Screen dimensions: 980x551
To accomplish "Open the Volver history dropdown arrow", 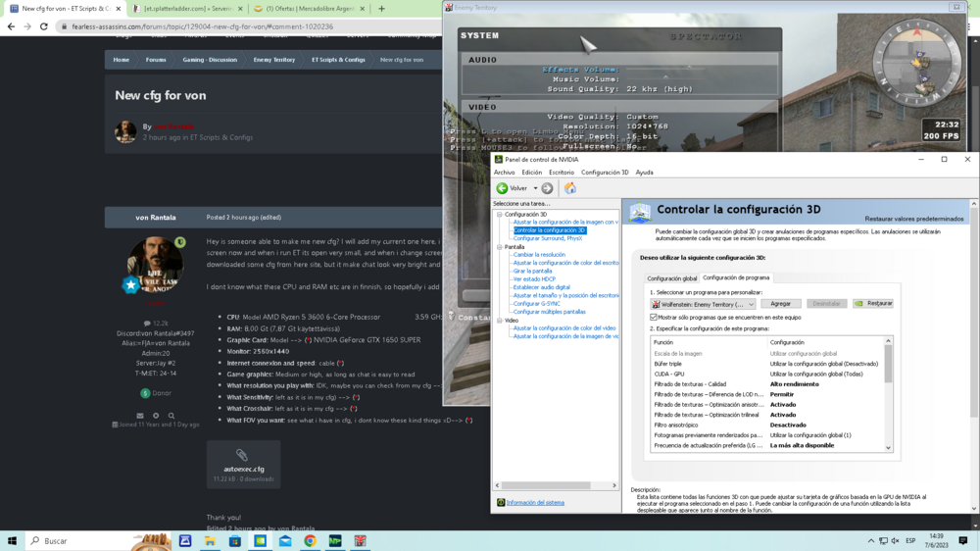I will pos(535,188).
